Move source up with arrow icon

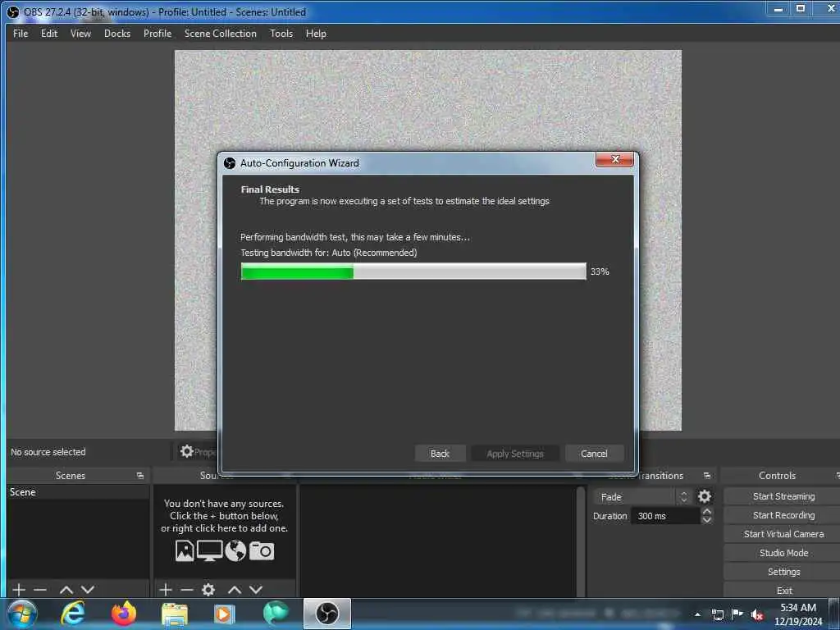pyautogui.click(x=235, y=589)
